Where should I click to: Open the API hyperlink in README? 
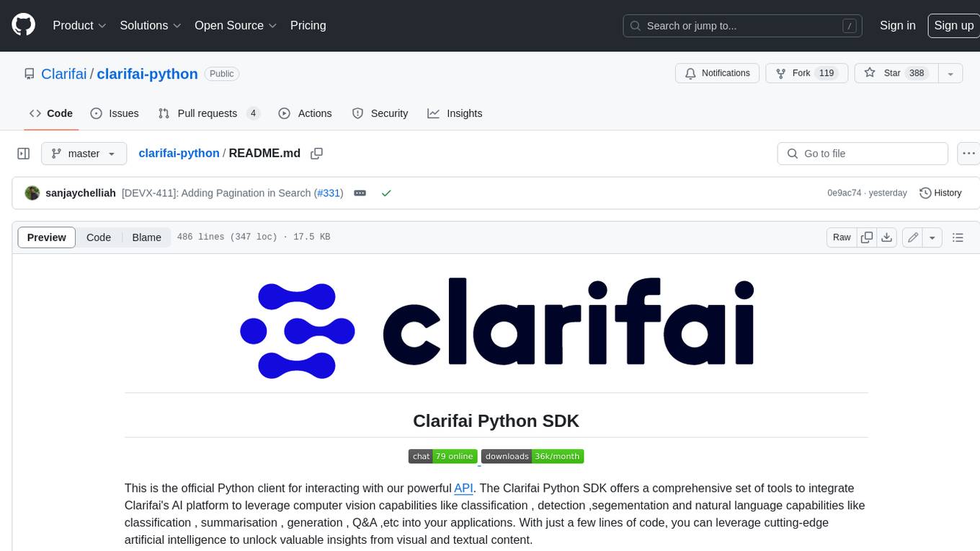pos(463,488)
